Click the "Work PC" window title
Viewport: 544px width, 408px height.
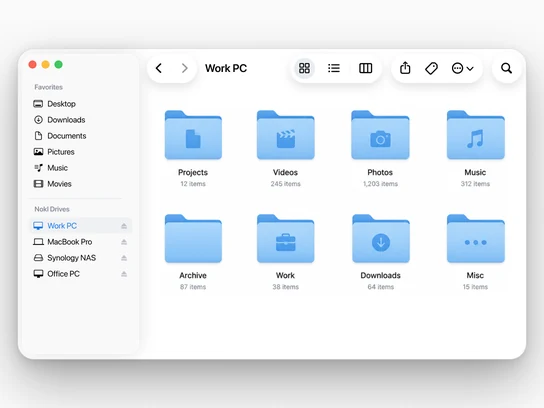[x=226, y=68]
